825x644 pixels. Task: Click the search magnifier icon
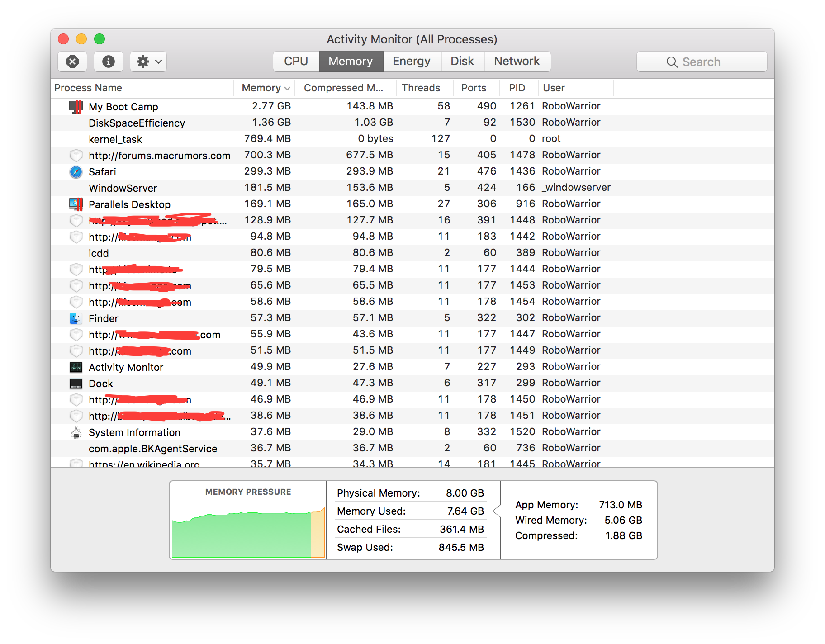[672, 62]
